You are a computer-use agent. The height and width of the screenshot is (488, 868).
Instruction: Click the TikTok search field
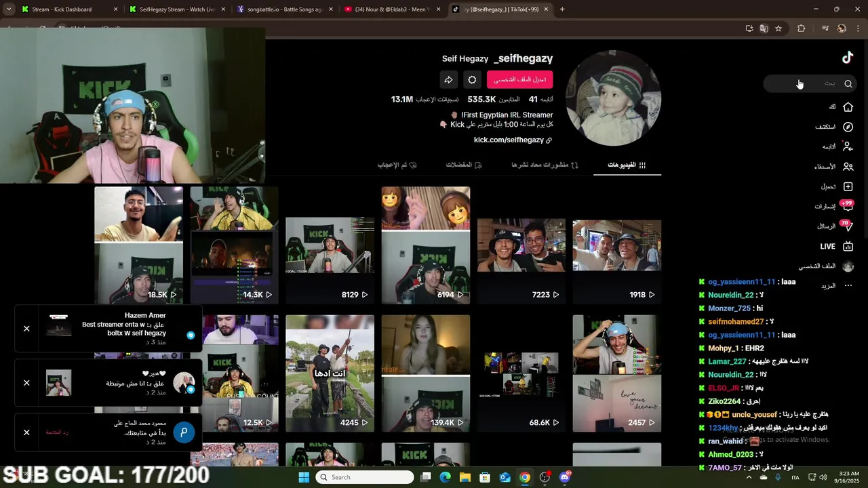point(810,83)
